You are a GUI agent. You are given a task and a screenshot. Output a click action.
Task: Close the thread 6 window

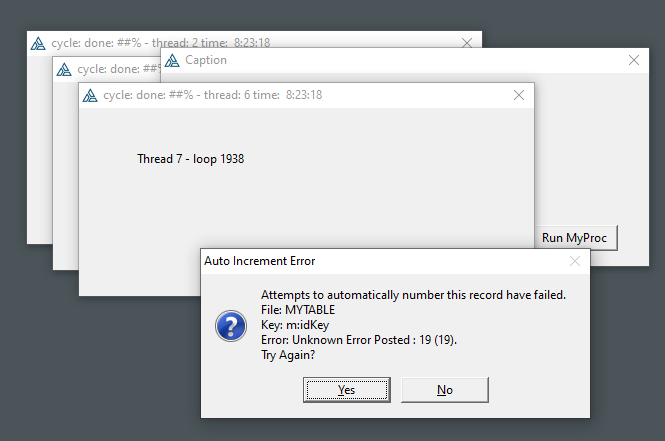pos(518,95)
